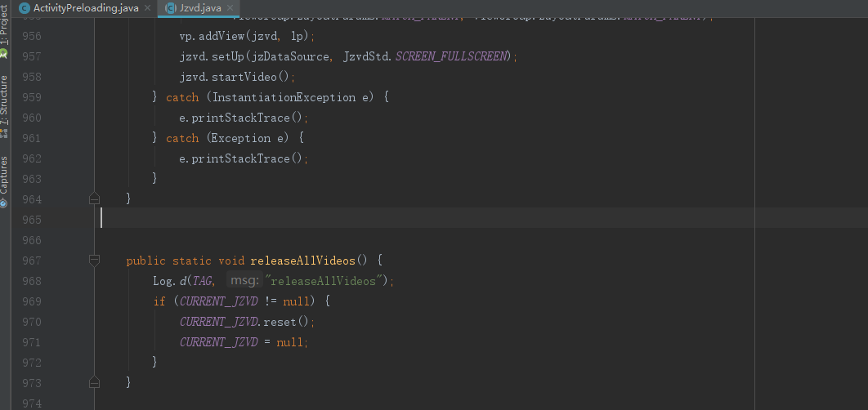Click TAG argument in Log.d call

tap(202, 281)
